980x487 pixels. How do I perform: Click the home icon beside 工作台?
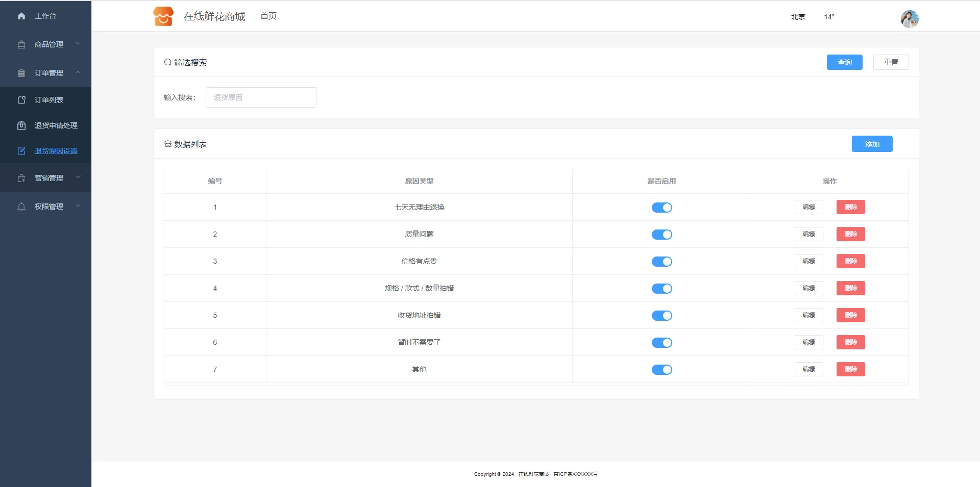21,16
